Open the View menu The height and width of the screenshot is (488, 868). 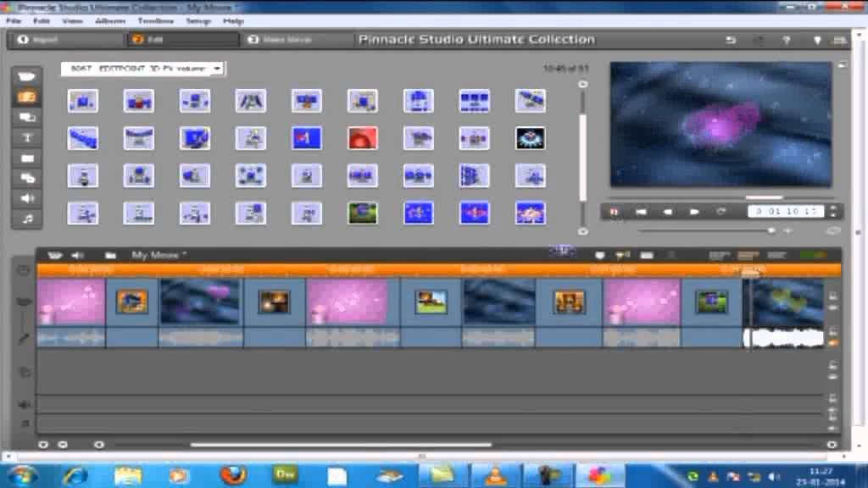pyautogui.click(x=72, y=21)
